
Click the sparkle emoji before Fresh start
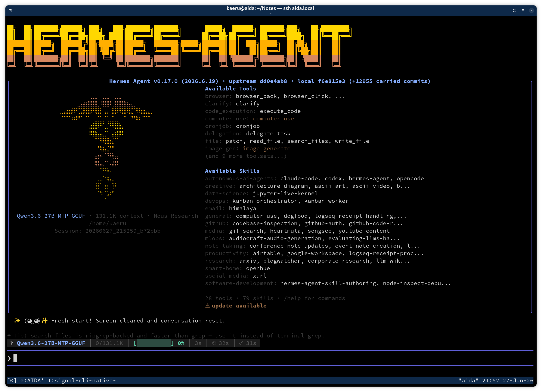pos(17,321)
